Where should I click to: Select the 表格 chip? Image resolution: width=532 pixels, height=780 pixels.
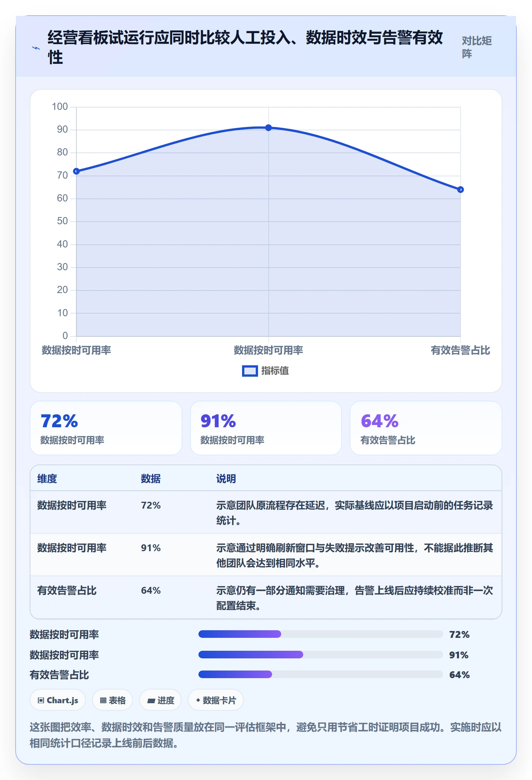tap(112, 700)
